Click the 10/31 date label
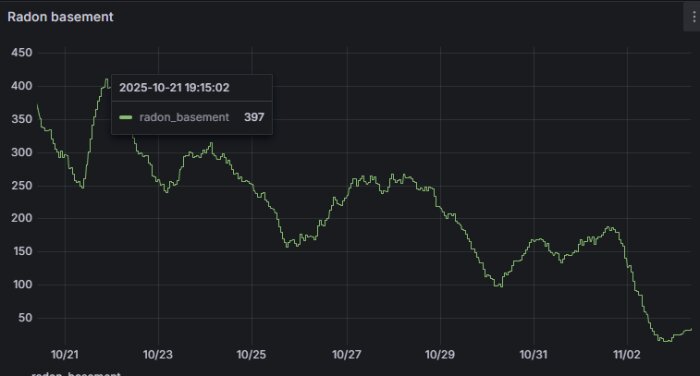This screenshot has height=376, width=700. (x=533, y=355)
